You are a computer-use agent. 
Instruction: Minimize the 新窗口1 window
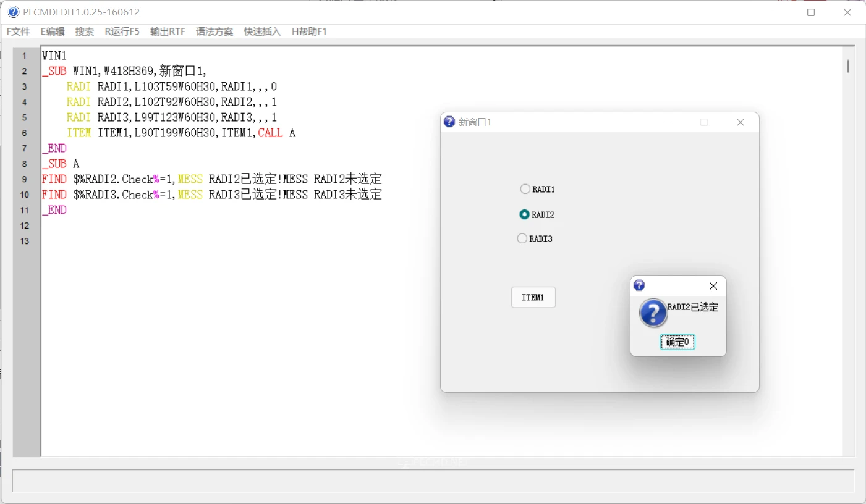(x=668, y=122)
